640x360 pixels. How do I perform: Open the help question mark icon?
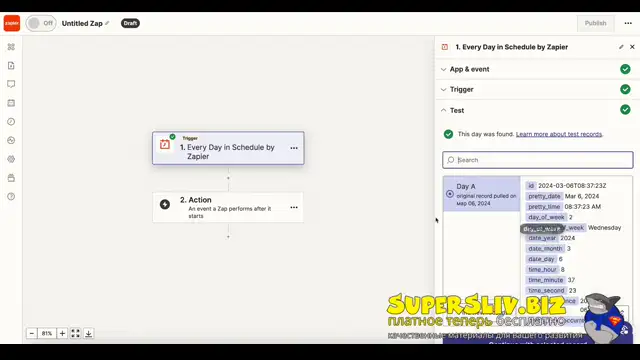[x=11, y=197]
